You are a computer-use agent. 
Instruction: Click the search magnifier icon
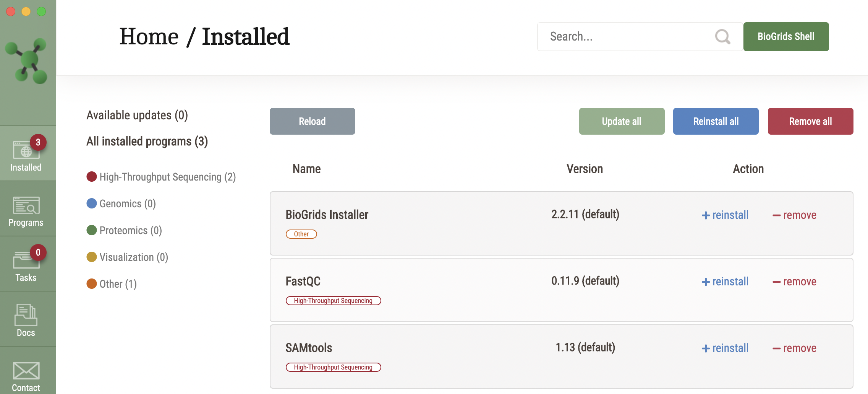[x=722, y=37]
